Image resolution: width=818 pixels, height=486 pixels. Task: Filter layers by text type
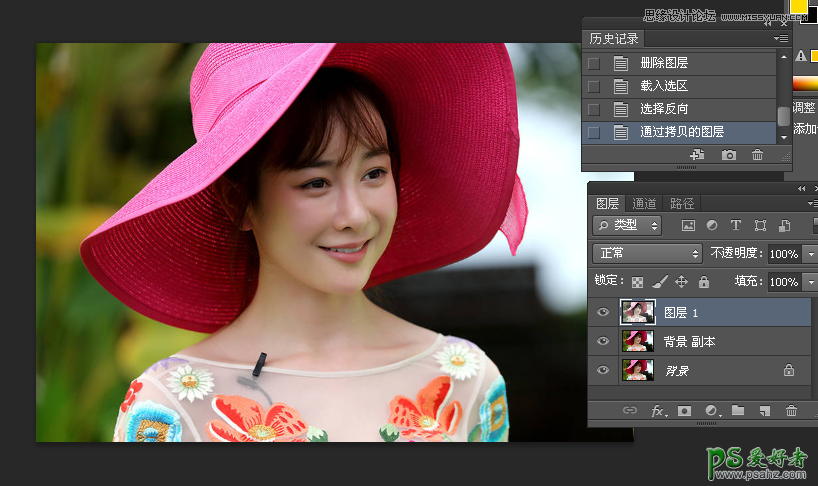pos(736,226)
